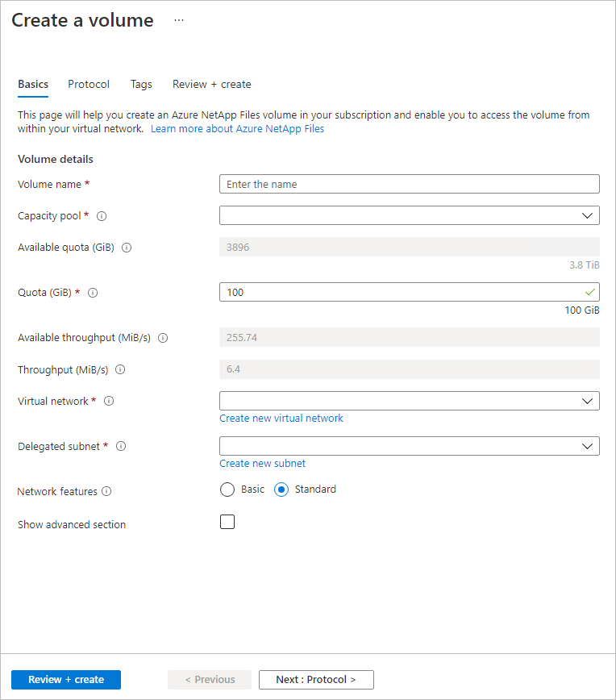Switch to the Tags tab
This screenshot has height=700, width=616.
pos(141,84)
